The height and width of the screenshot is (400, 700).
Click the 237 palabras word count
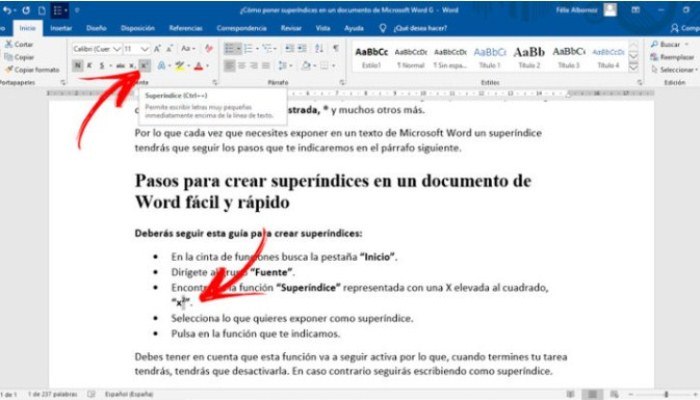[53, 394]
